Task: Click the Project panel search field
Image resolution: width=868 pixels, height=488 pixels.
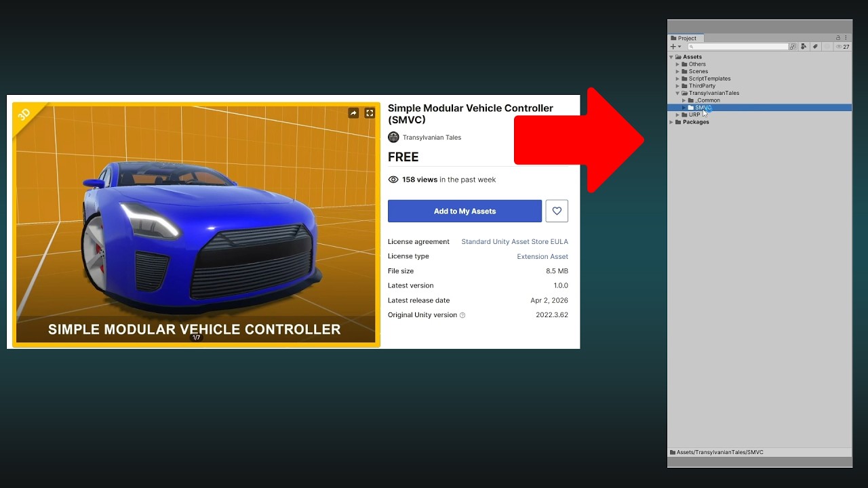Action: pos(738,47)
